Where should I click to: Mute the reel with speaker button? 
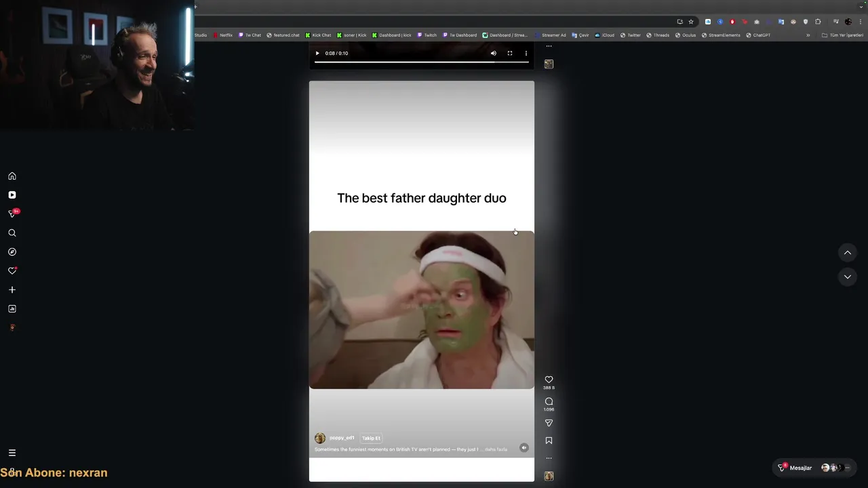click(524, 447)
